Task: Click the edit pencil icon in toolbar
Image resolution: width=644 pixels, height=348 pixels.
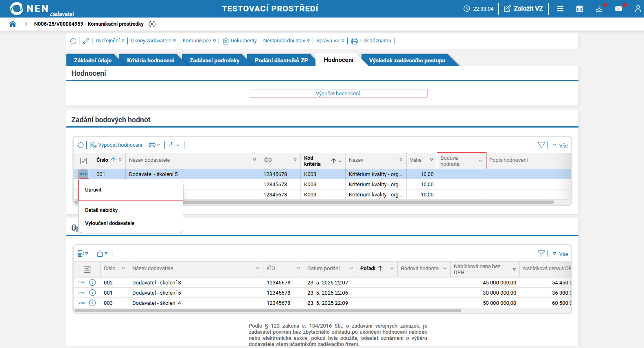Action: tap(86, 41)
